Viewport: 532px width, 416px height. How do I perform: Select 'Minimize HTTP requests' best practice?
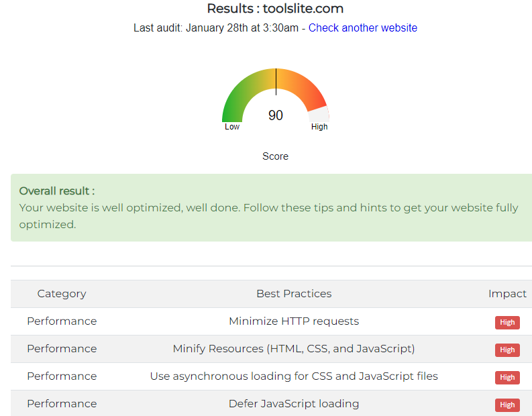coord(294,321)
